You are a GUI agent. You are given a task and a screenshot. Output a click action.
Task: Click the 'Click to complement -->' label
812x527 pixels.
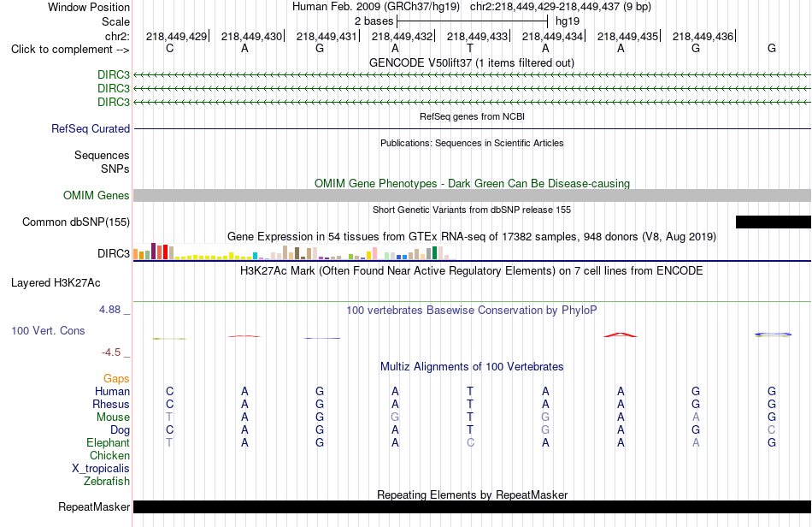pos(70,50)
